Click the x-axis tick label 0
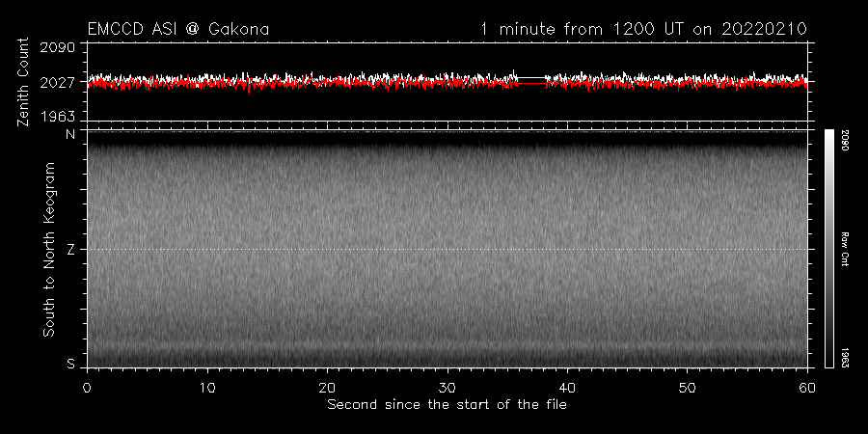 click(x=87, y=387)
